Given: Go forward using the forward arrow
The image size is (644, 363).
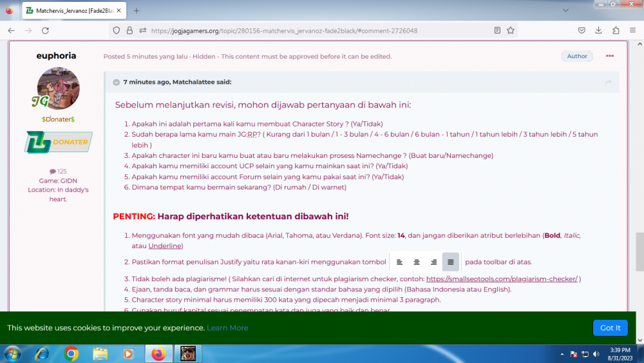Looking at the screenshot, I should pos(28,30).
